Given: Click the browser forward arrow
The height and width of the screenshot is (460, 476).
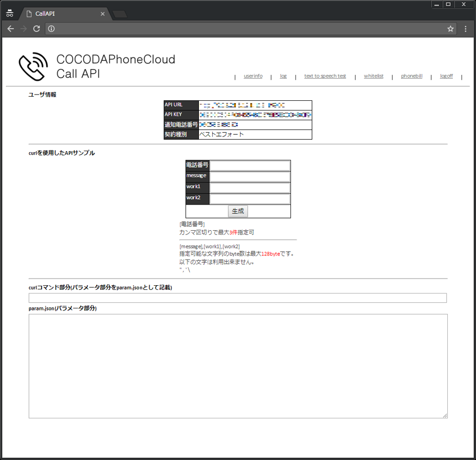Looking at the screenshot, I should tap(24, 29).
